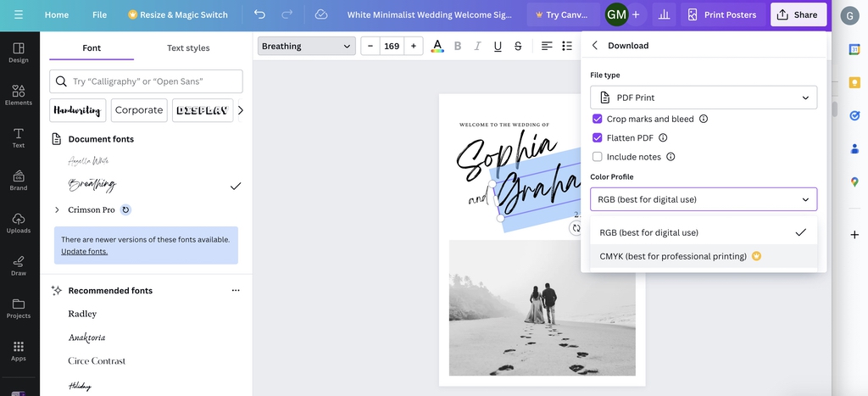Click the Print Posters button

click(723, 15)
